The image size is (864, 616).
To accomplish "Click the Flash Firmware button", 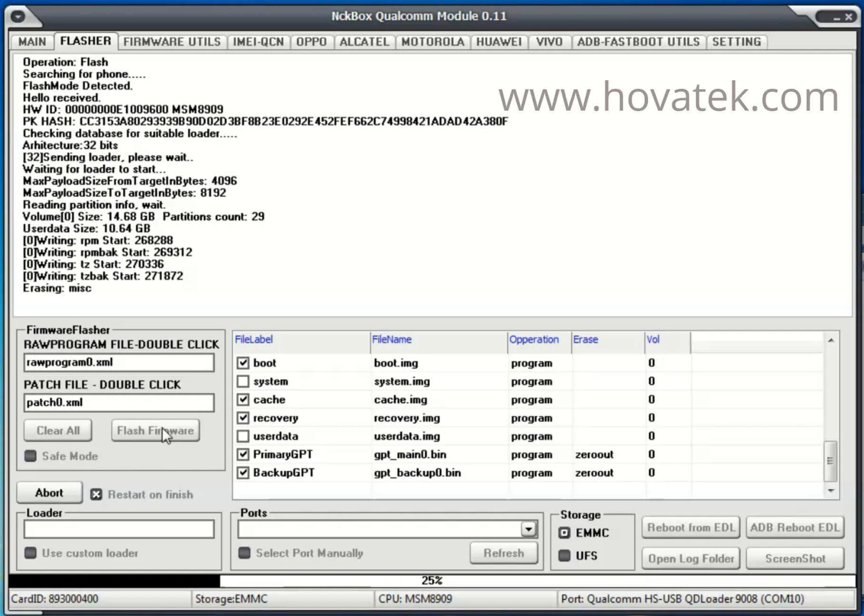I will [155, 431].
